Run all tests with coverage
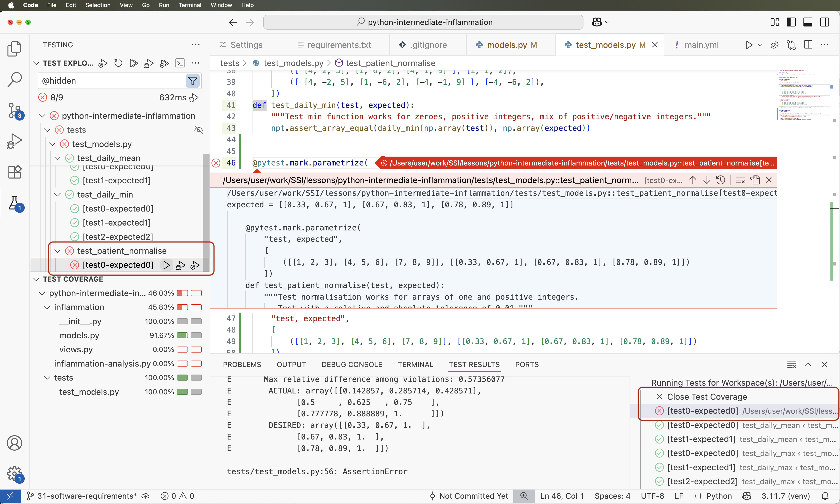 point(164,63)
